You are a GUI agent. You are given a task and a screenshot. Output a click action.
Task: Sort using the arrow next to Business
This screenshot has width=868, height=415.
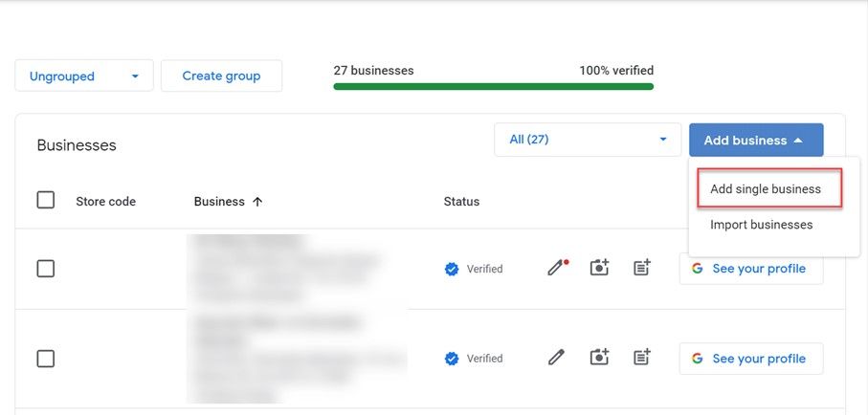click(256, 202)
